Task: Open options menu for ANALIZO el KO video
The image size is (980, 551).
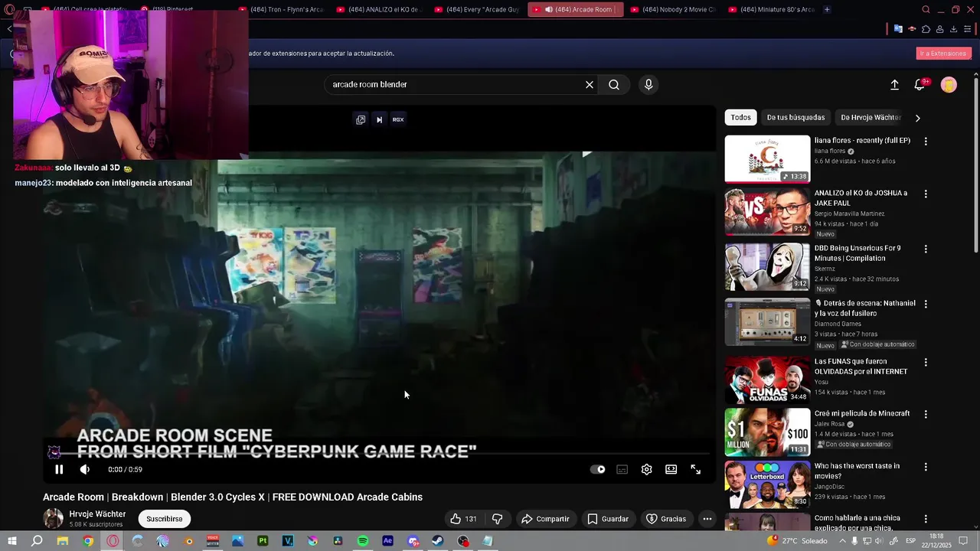Action: pyautogui.click(x=926, y=194)
